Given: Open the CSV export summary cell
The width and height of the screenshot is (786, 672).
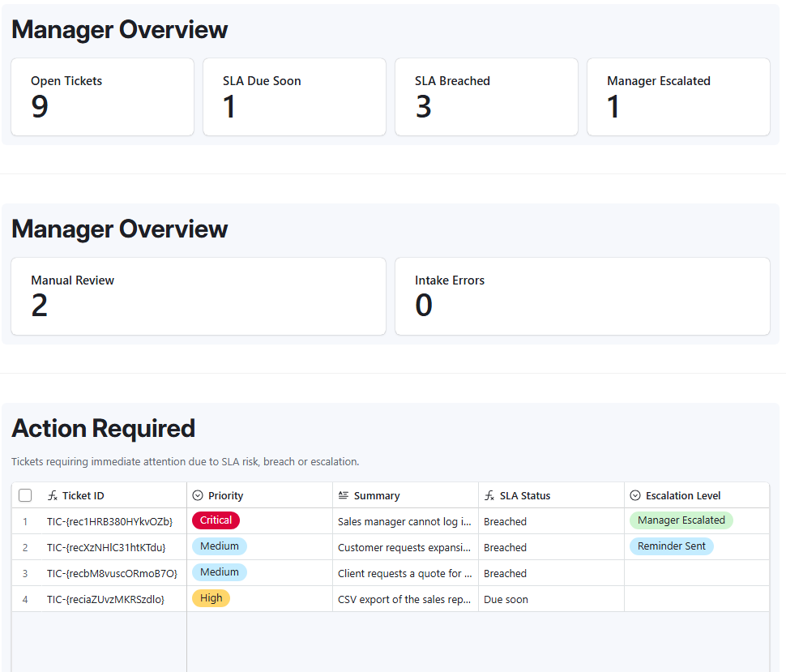Looking at the screenshot, I should [x=405, y=599].
